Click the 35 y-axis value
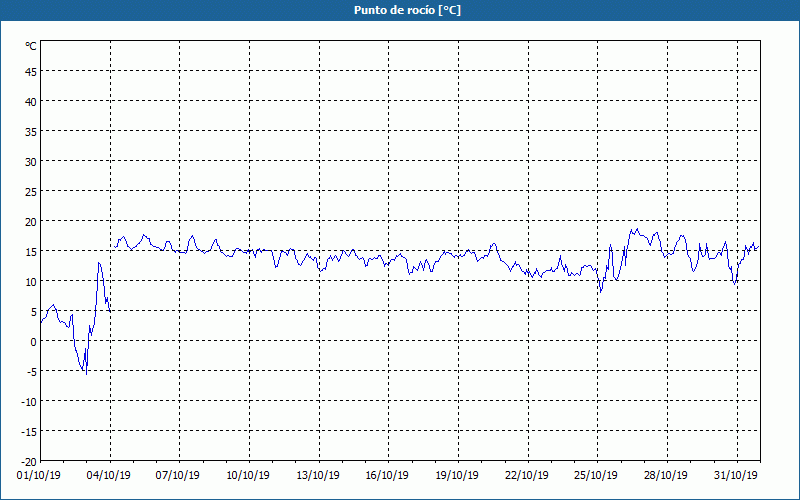Image resolution: width=800 pixels, height=500 pixels. point(31,132)
